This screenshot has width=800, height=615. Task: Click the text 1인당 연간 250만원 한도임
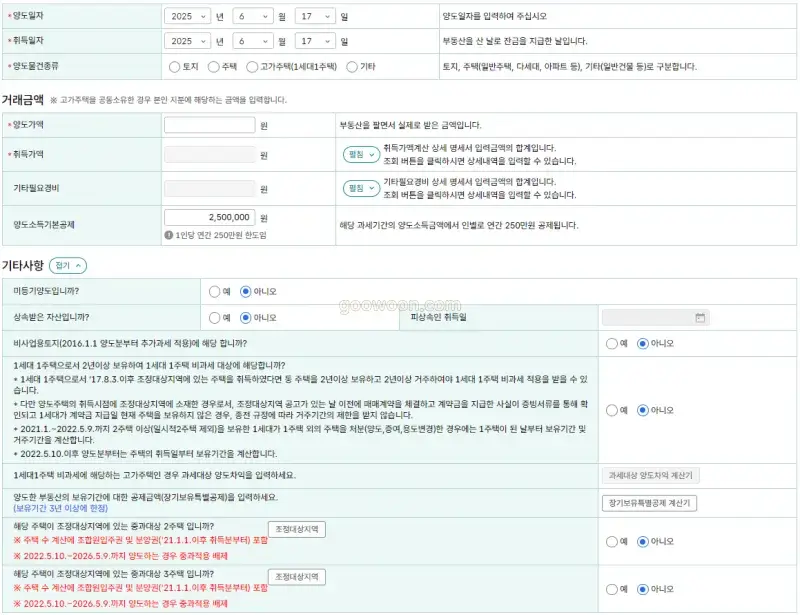pyautogui.click(x=221, y=235)
